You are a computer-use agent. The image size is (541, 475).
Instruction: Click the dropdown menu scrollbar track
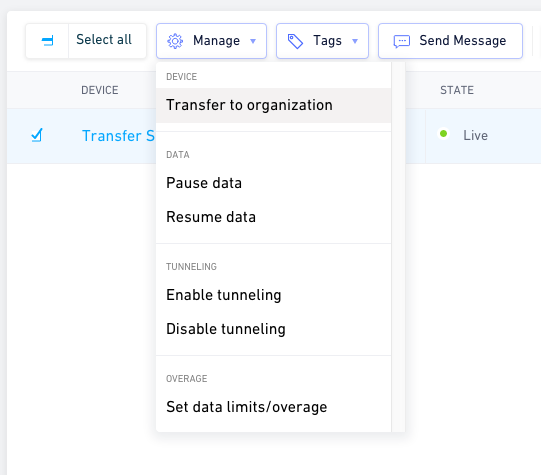pos(398,247)
